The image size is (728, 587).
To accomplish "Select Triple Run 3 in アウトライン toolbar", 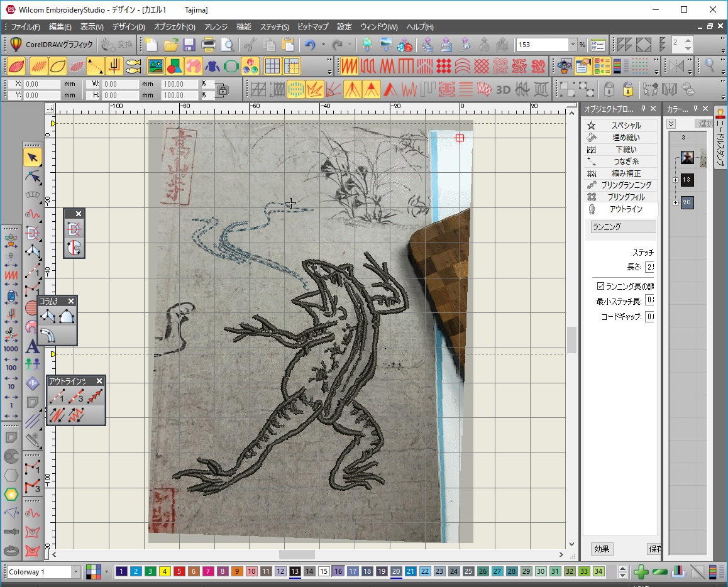I will [x=75, y=397].
